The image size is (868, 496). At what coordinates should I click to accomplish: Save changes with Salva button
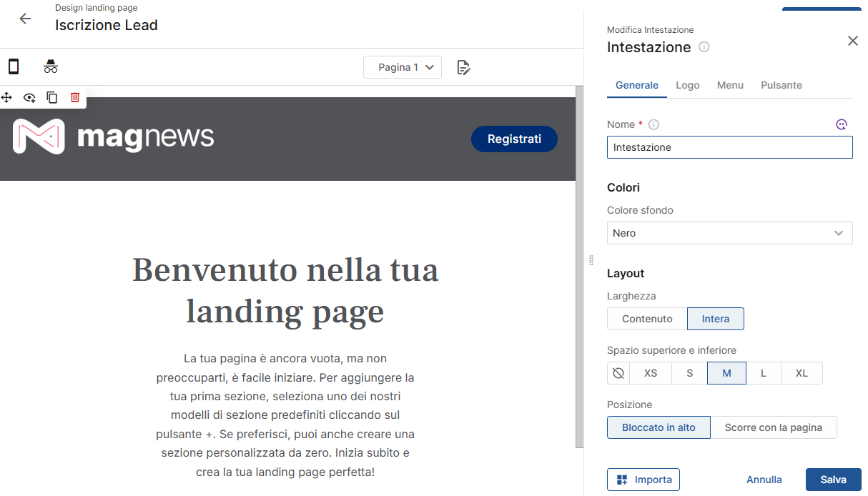[x=834, y=480]
